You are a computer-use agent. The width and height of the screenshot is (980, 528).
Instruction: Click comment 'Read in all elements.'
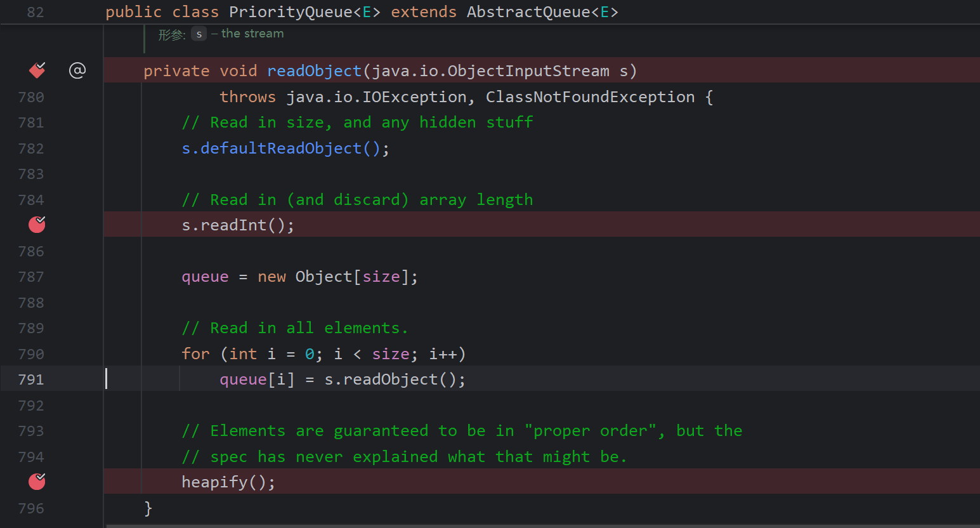pos(295,328)
